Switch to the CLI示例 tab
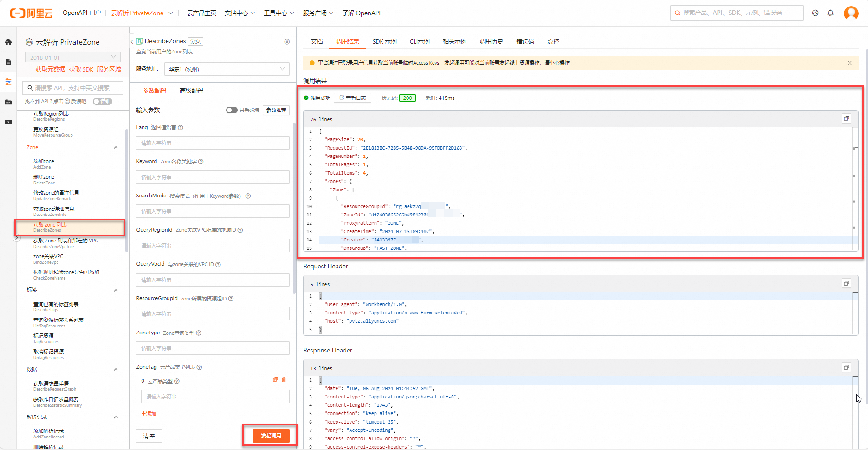Image resolution: width=868 pixels, height=450 pixels. pos(420,42)
